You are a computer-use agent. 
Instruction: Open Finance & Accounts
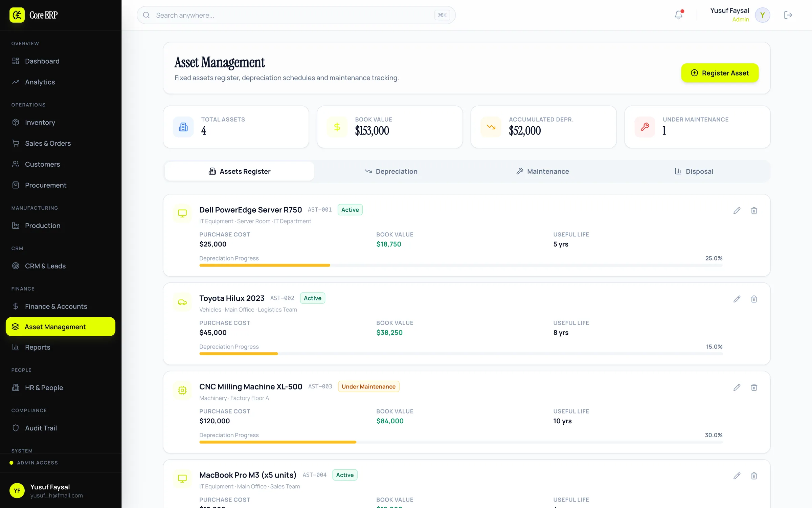pos(61,306)
